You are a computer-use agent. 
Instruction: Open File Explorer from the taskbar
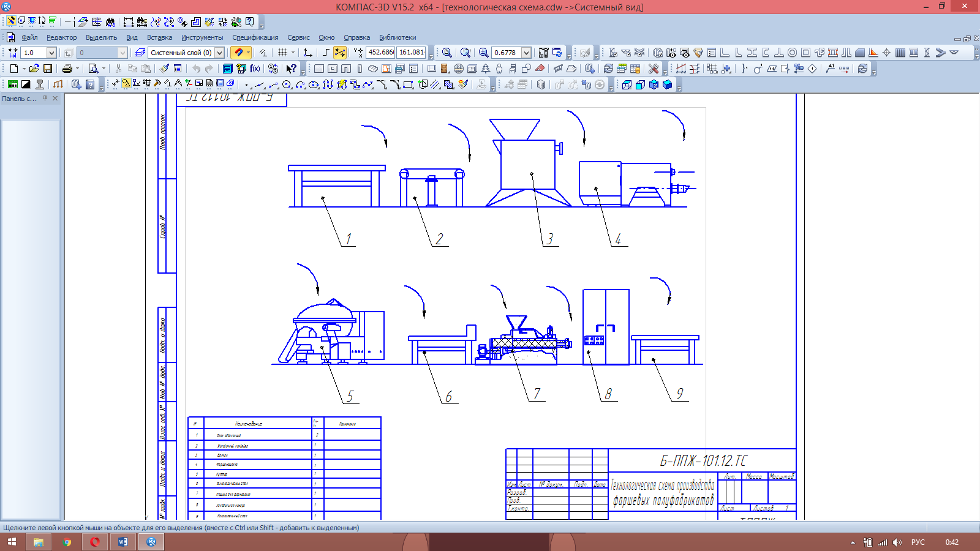38,542
